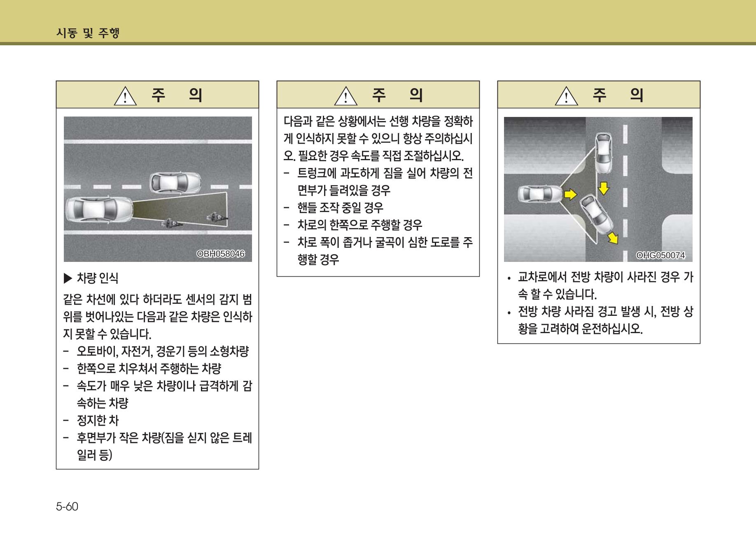Click the list item 정지한 차

click(98, 421)
